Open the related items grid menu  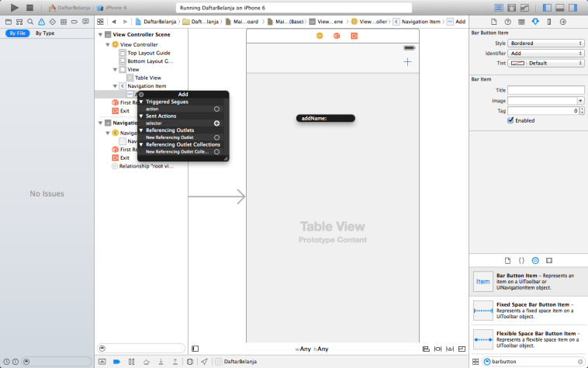tap(100, 22)
